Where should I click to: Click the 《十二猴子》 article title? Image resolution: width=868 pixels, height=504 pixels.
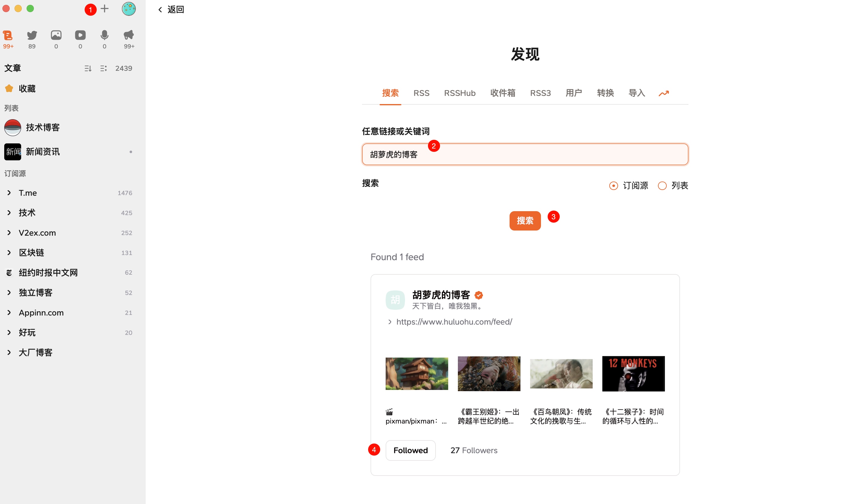(x=633, y=417)
